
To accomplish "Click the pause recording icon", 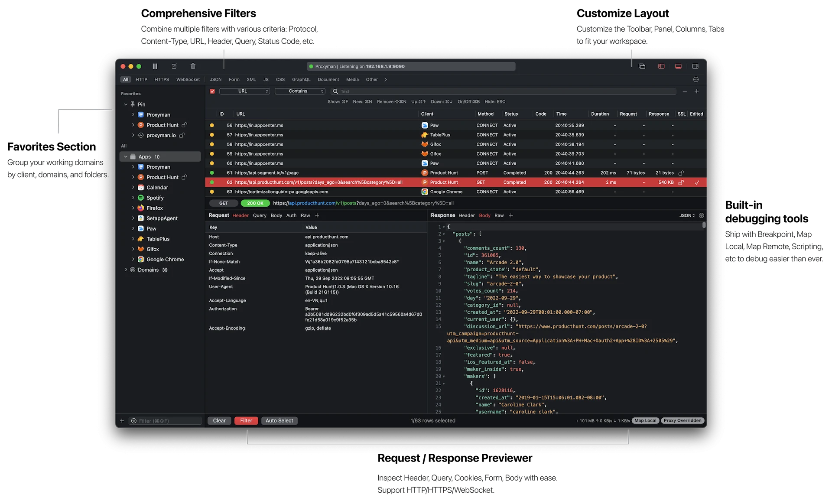I will pos(155,66).
